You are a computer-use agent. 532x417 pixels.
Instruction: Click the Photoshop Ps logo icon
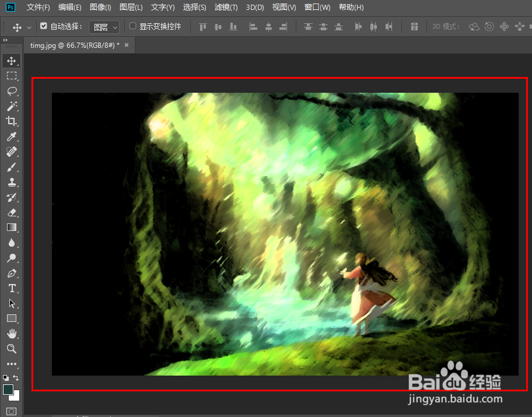coord(10,7)
